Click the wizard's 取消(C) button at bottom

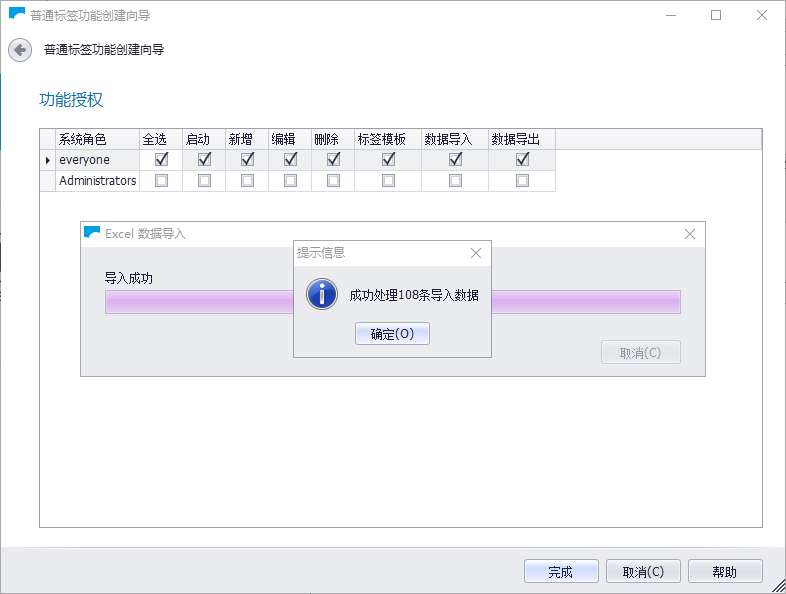coord(643,572)
